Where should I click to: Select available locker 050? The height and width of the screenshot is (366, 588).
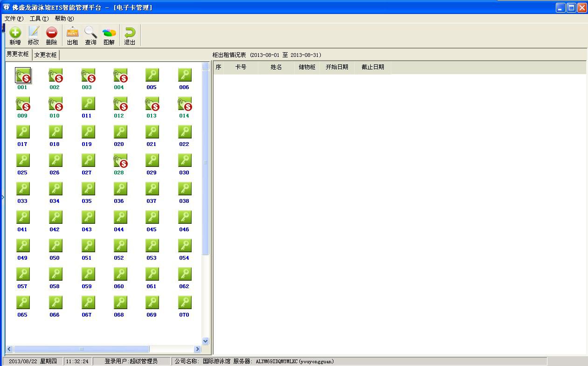tap(55, 246)
